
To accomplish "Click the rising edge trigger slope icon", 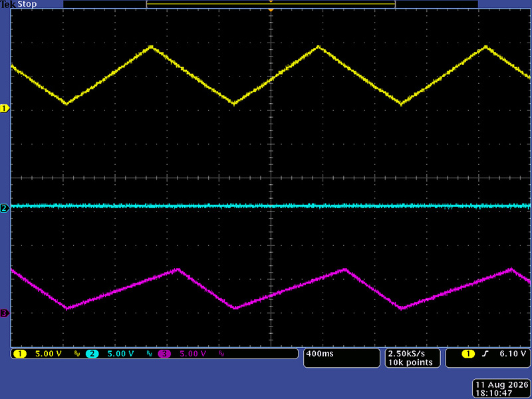I will click(x=485, y=354).
